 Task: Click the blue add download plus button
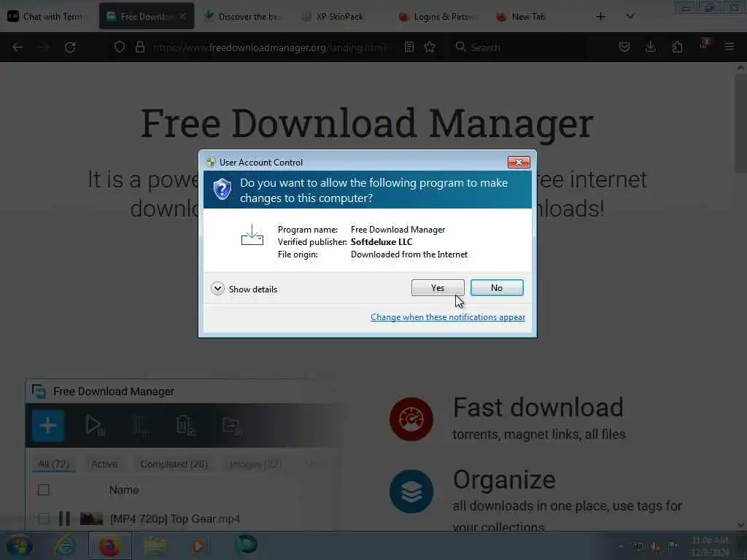coord(48,425)
